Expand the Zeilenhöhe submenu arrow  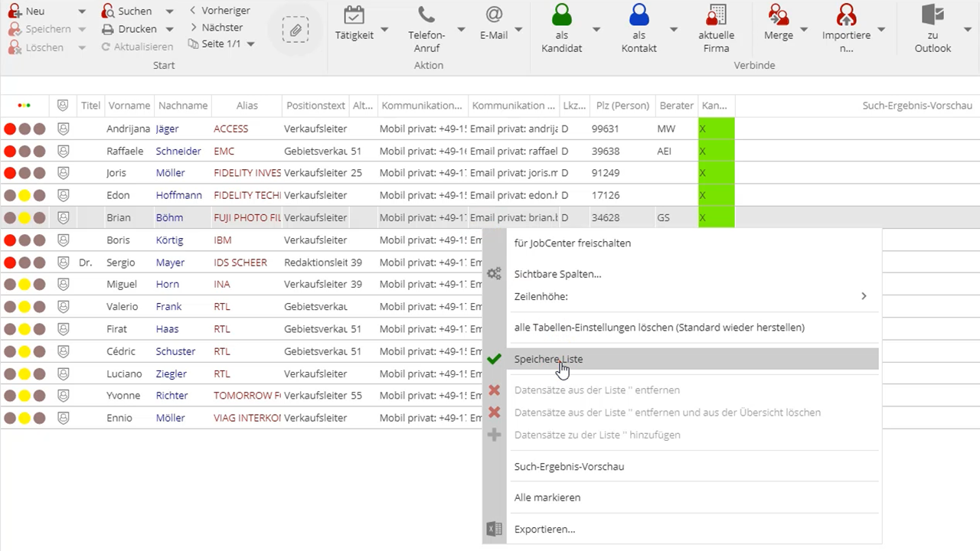coord(864,296)
